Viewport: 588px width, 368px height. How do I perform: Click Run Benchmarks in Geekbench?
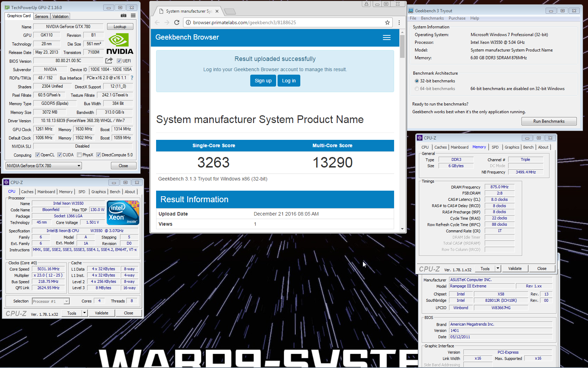pyautogui.click(x=549, y=121)
